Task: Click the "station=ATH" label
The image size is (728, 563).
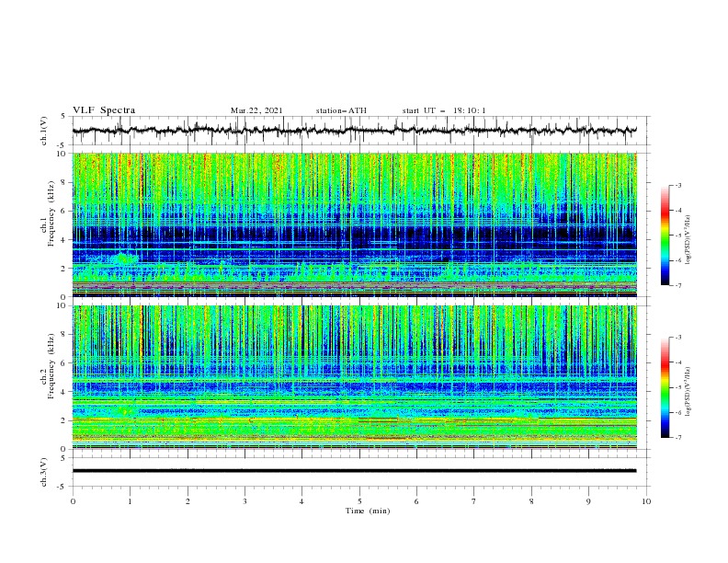Action: (341, 110)
